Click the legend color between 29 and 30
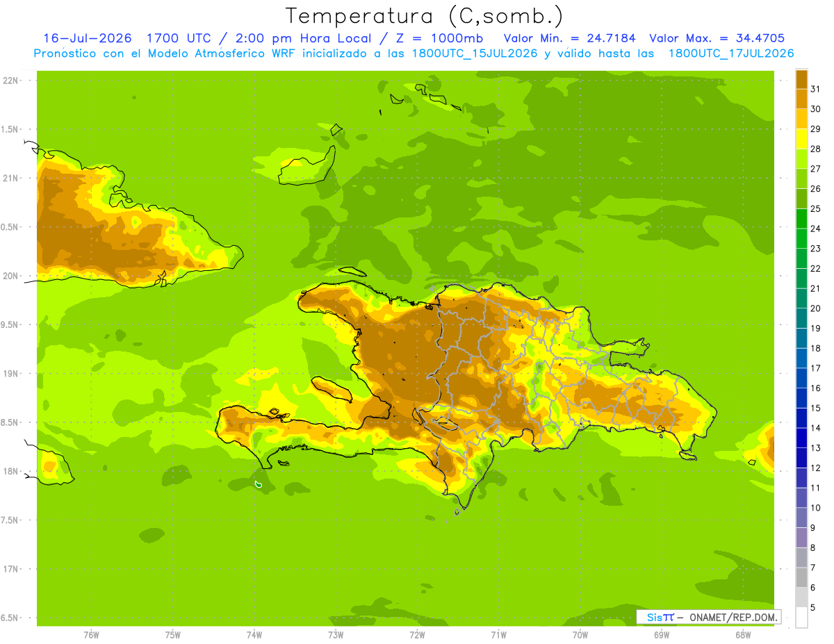The width and height of the screenshot is (834, 644). tap(801, 119)
